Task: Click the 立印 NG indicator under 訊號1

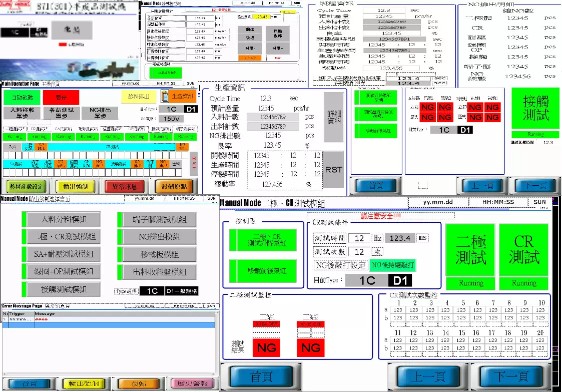Action: pos(427,107)
